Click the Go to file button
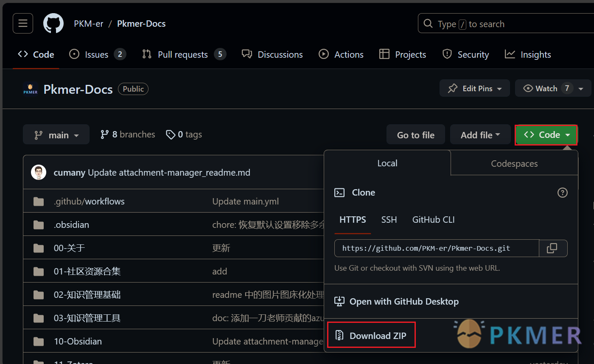Image resolution: width=594 pixels, height=364 pixels. (x=416, y=135)
